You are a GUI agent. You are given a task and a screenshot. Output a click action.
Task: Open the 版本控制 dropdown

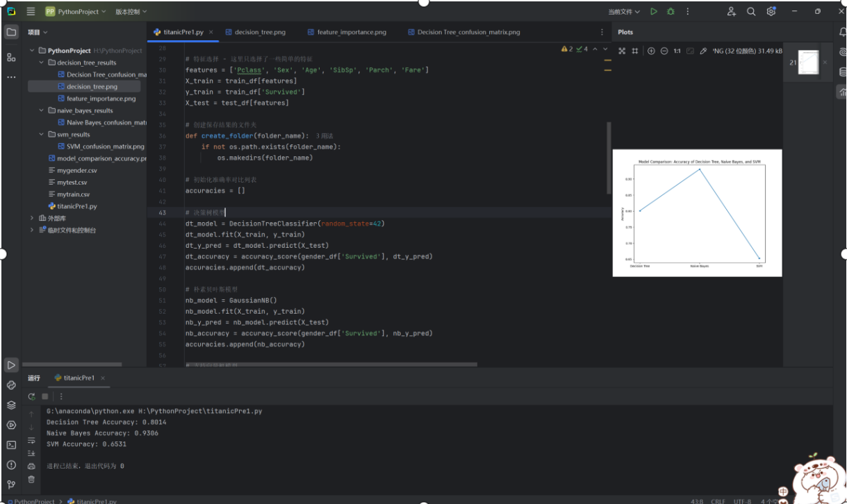coord(131,12)
